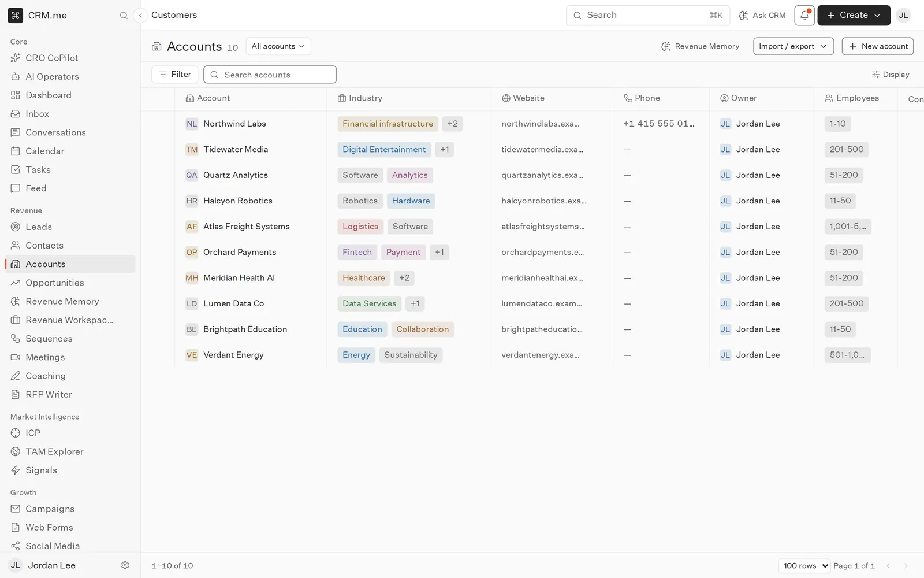Click the Hardware tag for Halcyon Robotics

(x=411, y=201)
